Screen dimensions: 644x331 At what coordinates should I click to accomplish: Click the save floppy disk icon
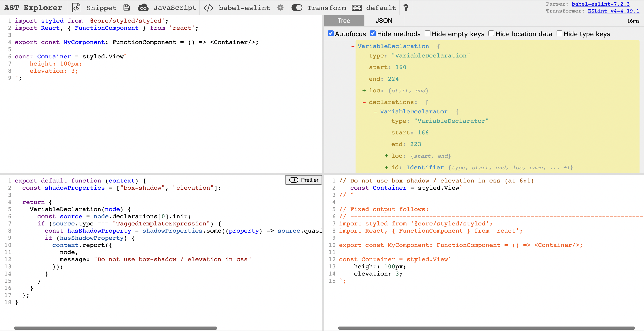pyautogui.click(x=127, y=8)
